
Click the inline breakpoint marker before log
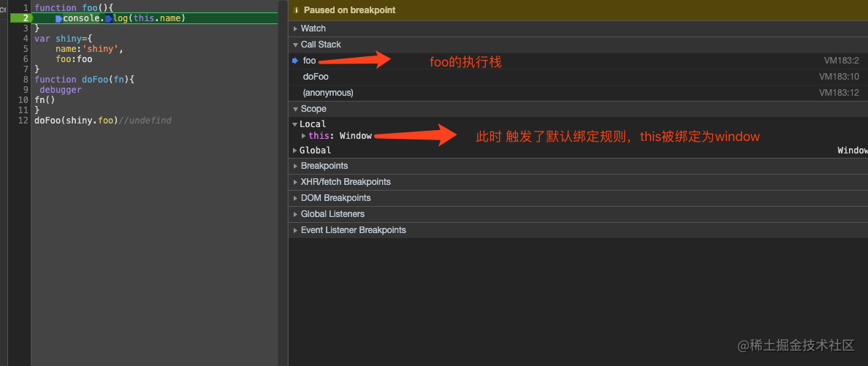point(108,19)
